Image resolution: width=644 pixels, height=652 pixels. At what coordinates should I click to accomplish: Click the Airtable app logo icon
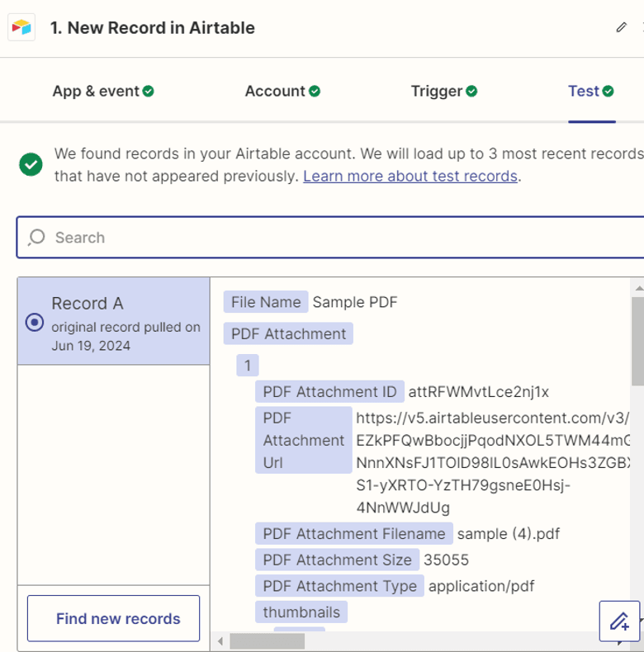21,27
